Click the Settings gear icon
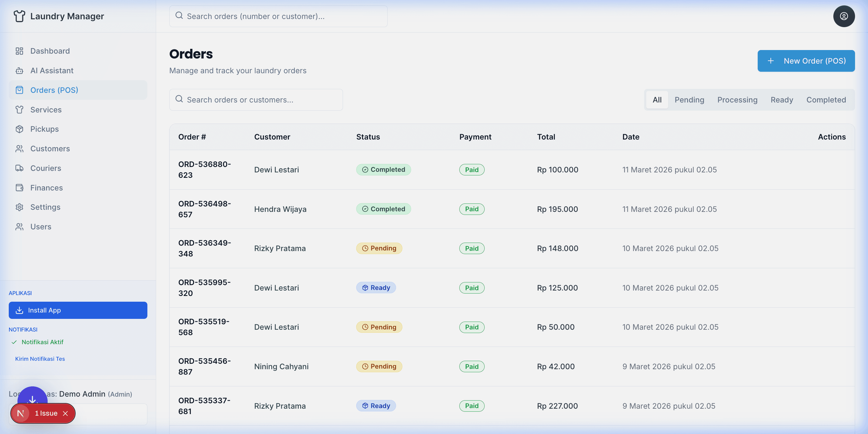This screenshot has height=434, width=868. click(x=19, y=207)
